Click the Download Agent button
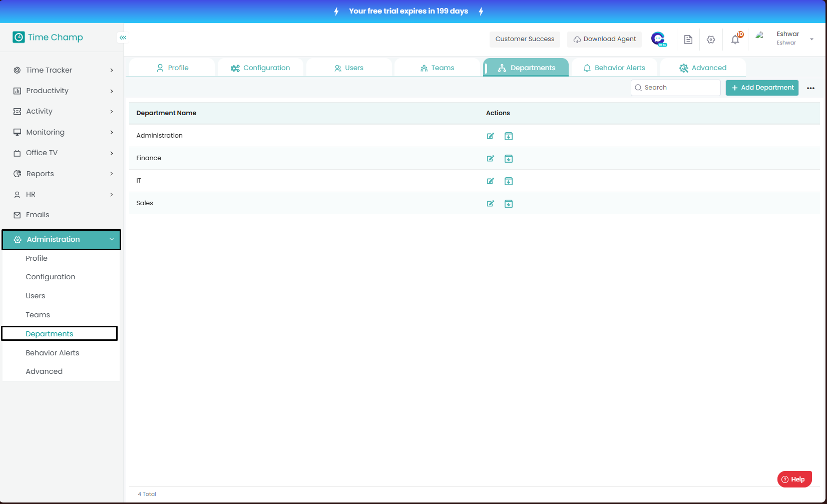The height and width of the screenshot is (504, 827). tap(604, 39)
